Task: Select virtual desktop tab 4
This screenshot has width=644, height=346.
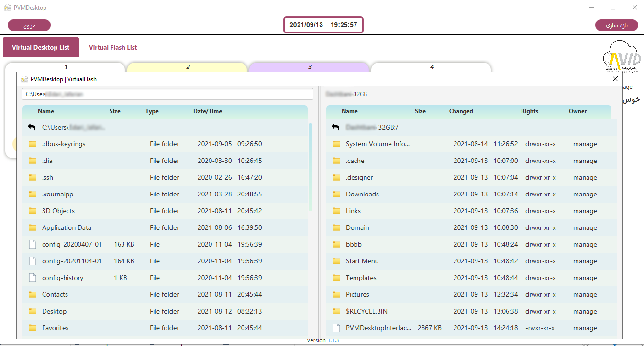Action: click(432, 67)
